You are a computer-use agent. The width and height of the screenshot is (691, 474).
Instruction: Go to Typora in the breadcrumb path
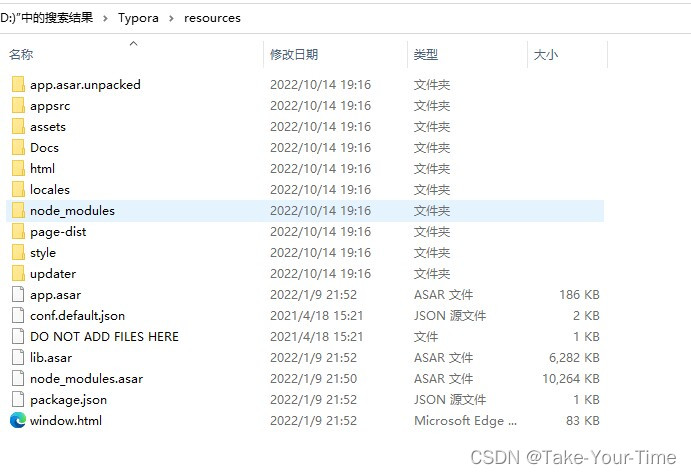[x=138, y=18]
